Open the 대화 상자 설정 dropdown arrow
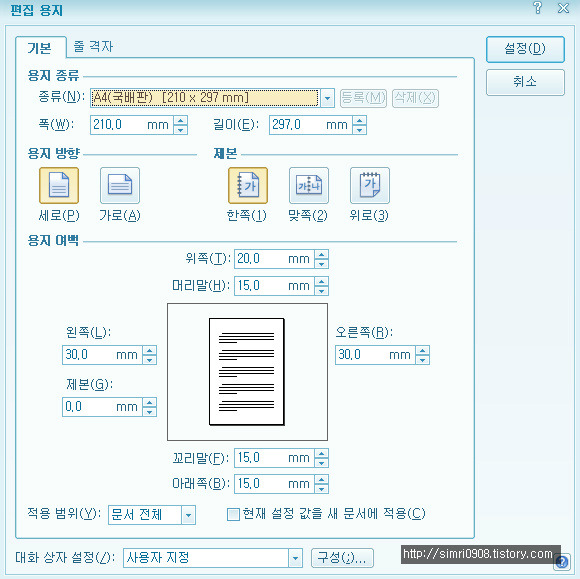 coord(295,558)
